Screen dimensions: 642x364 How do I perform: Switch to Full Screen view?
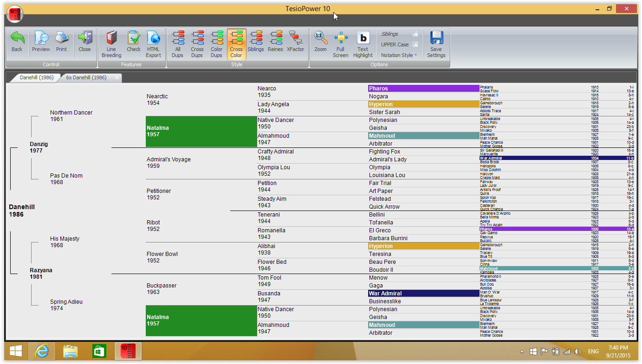(x=340, y=45)
